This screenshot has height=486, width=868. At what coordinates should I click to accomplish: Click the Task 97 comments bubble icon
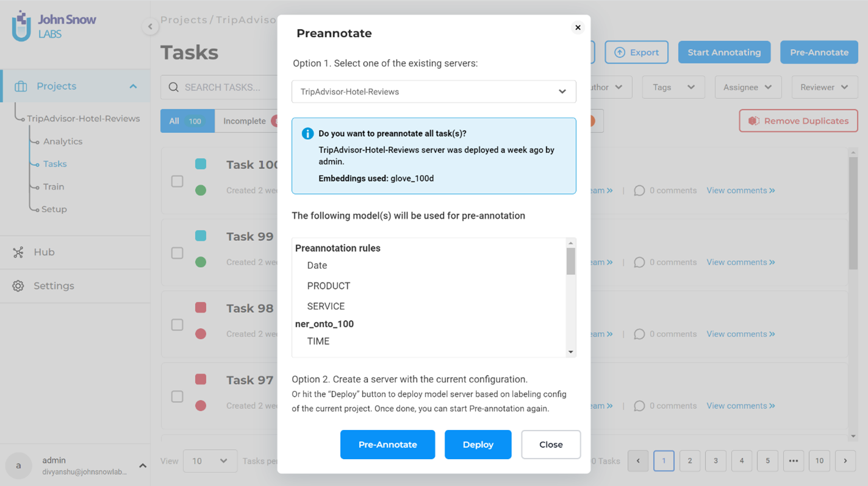(x=639, y=406)
